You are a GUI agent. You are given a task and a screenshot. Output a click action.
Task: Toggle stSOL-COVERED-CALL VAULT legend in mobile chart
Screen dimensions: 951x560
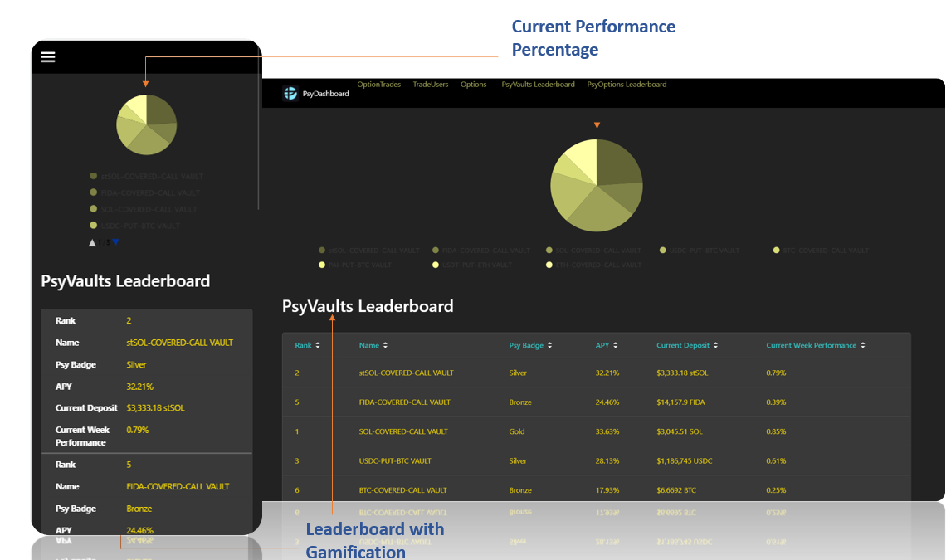(x=146, y=177)
